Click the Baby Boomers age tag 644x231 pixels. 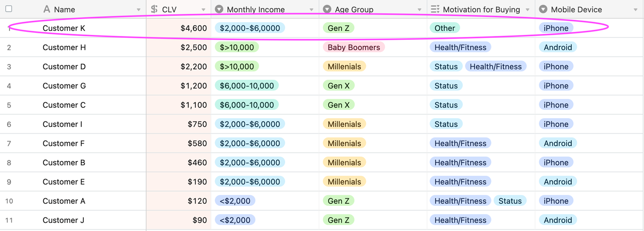(x=354, y=48)
